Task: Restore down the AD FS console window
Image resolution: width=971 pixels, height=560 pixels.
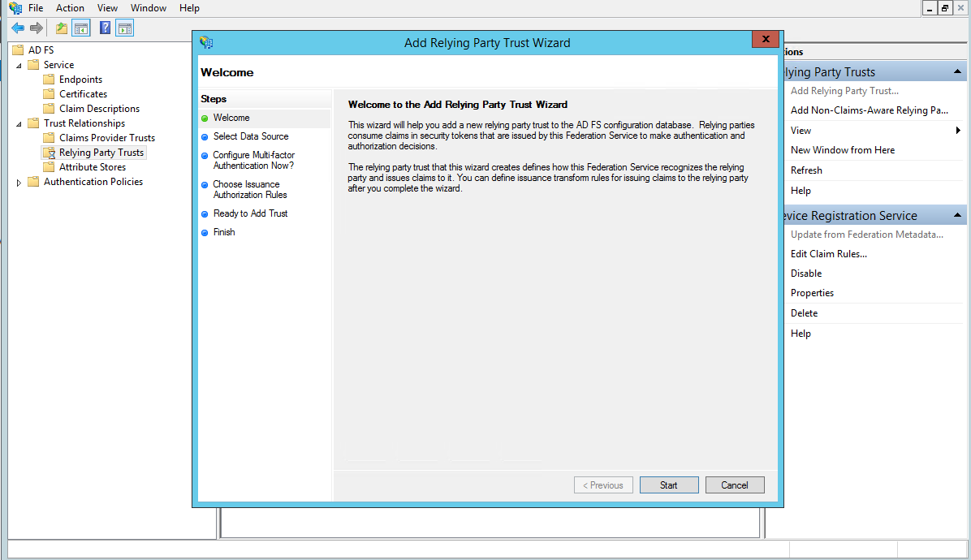Action: coord(945,8)
